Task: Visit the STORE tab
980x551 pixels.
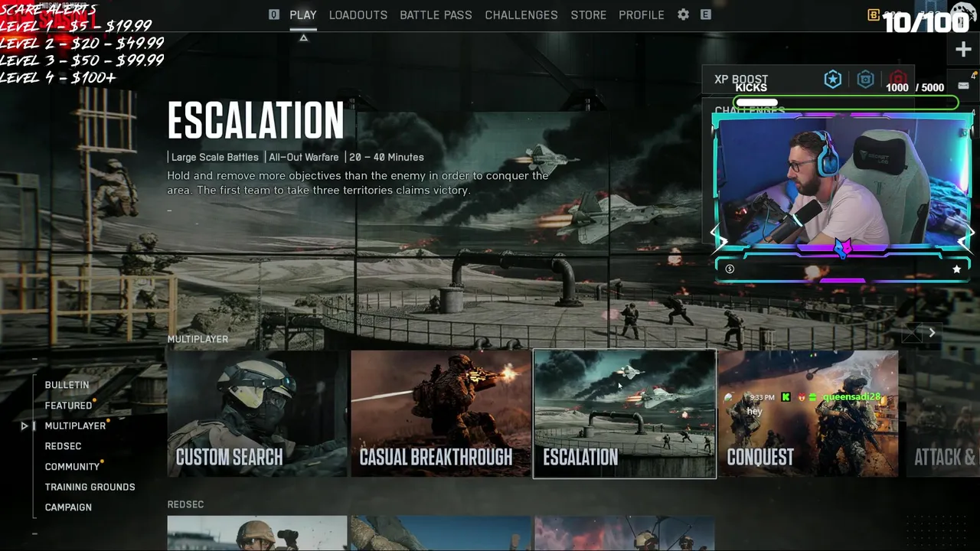Action: [589, 15]
